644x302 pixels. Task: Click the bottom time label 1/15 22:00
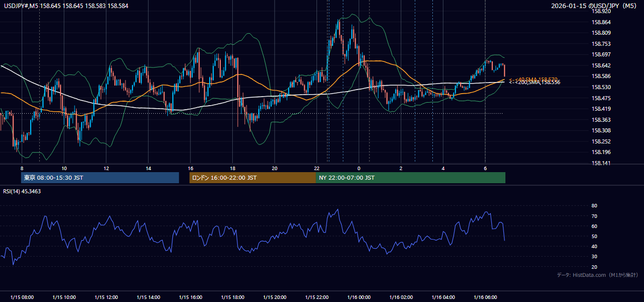(x=316, y=297)
